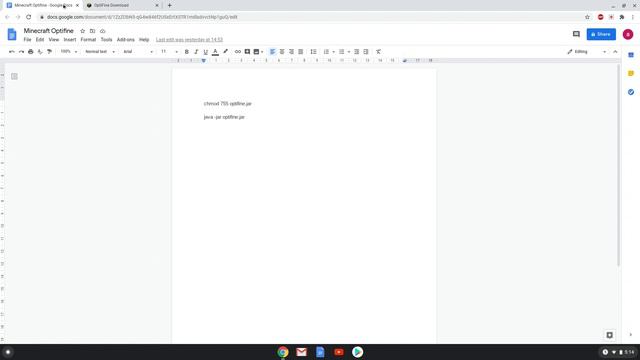Open the comment history icon
The width and height of the screenshot is (640, 360).
click(x=576, y=34)
